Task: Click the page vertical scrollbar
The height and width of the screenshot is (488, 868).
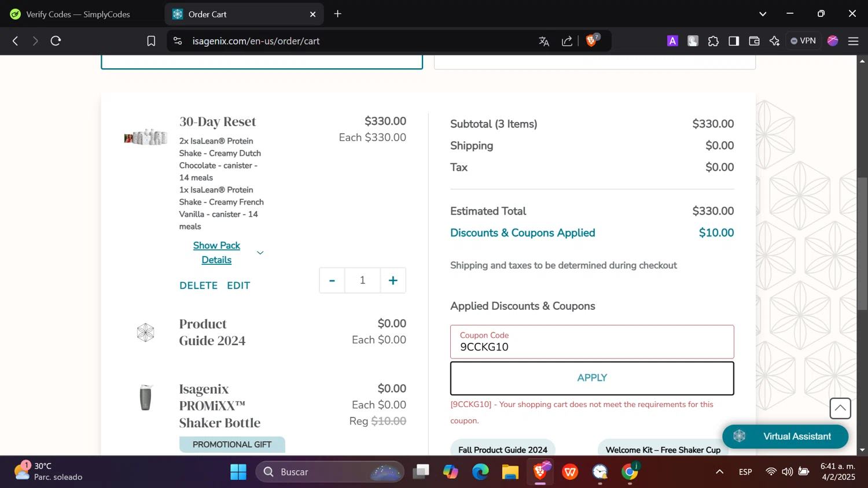Action: (x=862, y=244)
